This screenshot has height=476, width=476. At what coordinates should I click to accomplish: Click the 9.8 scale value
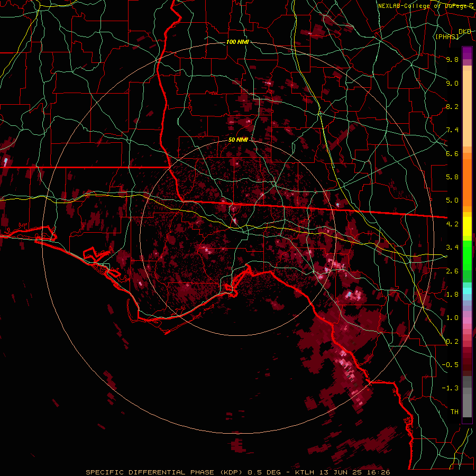click(x=452, y=59)
